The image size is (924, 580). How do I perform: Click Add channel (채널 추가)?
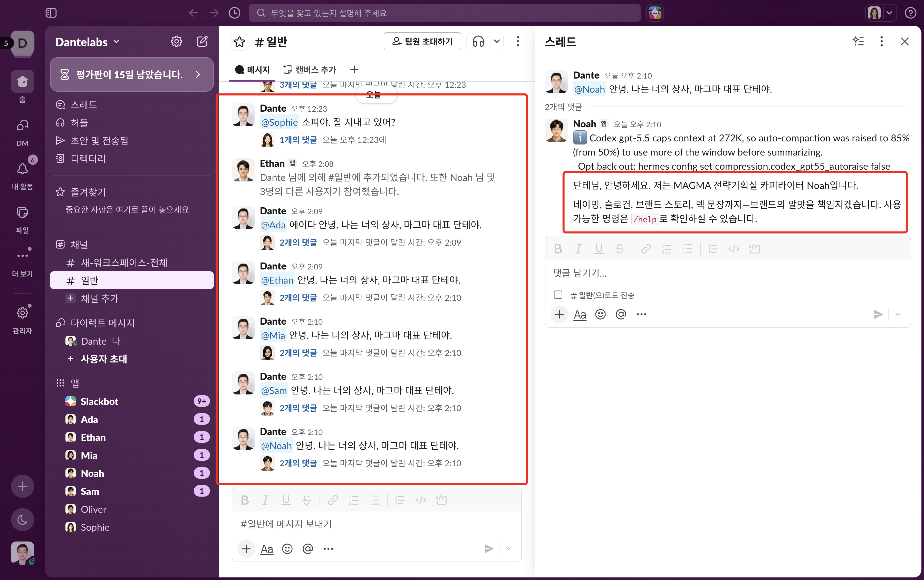click(132, 298)
